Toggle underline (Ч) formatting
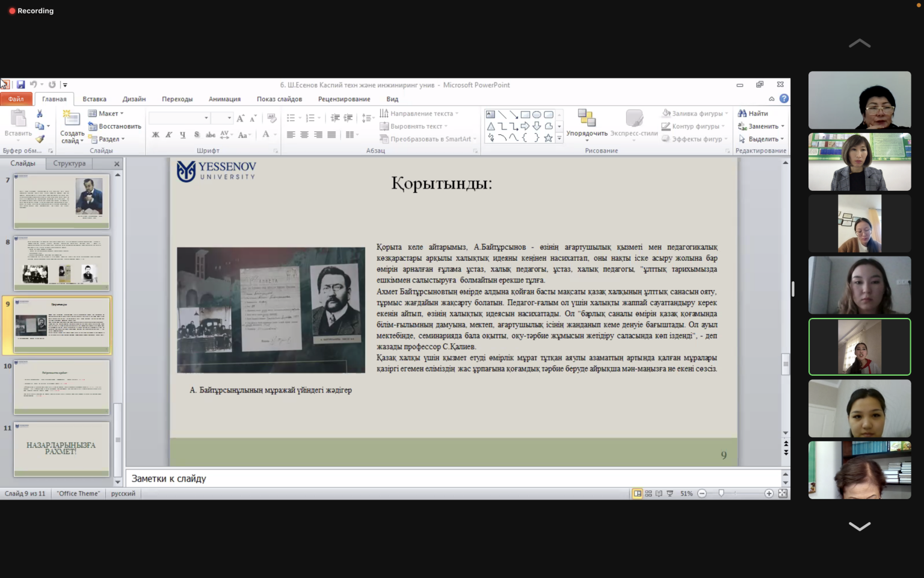Viewport: 924px width, 578px height. tap(182, 135)
